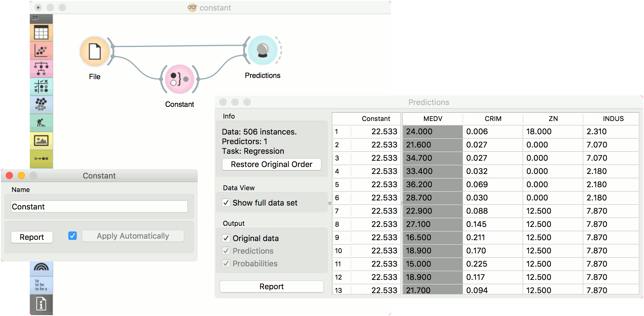Click the Name text field containing Constant
This screenshot has height=316, width=644.
[99, 207]
